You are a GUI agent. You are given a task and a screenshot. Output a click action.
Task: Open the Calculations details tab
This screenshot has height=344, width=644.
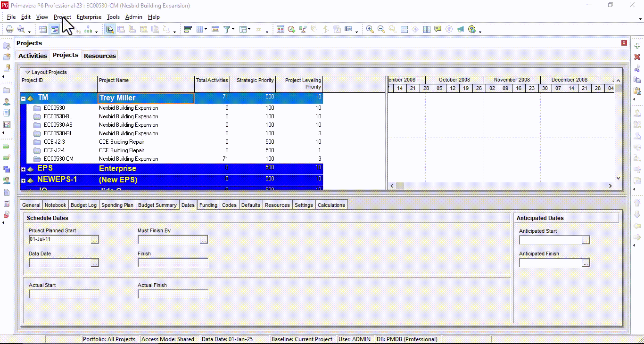pyautogui.click(x=331, y=205)
